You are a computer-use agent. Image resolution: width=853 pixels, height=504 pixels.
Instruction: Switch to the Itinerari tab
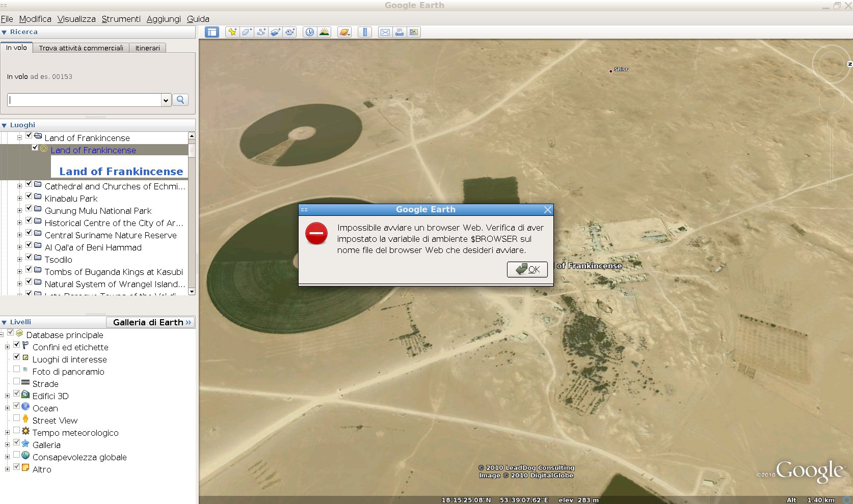(x=148, y=48)
